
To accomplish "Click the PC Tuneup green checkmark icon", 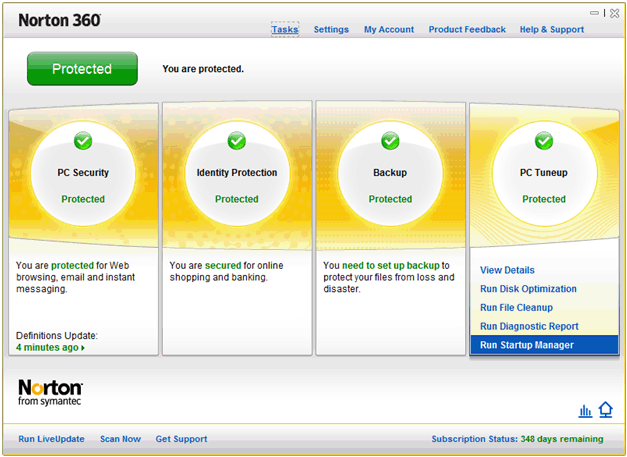I will coord(544,141).
